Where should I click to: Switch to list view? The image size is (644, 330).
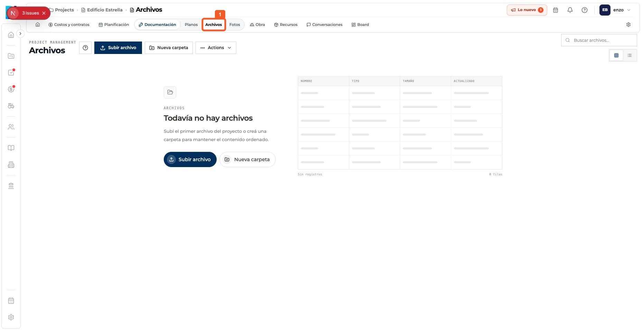629,55
